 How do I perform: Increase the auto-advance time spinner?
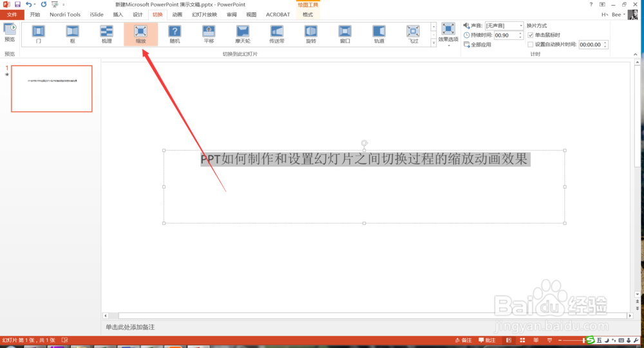pos(605,43)
